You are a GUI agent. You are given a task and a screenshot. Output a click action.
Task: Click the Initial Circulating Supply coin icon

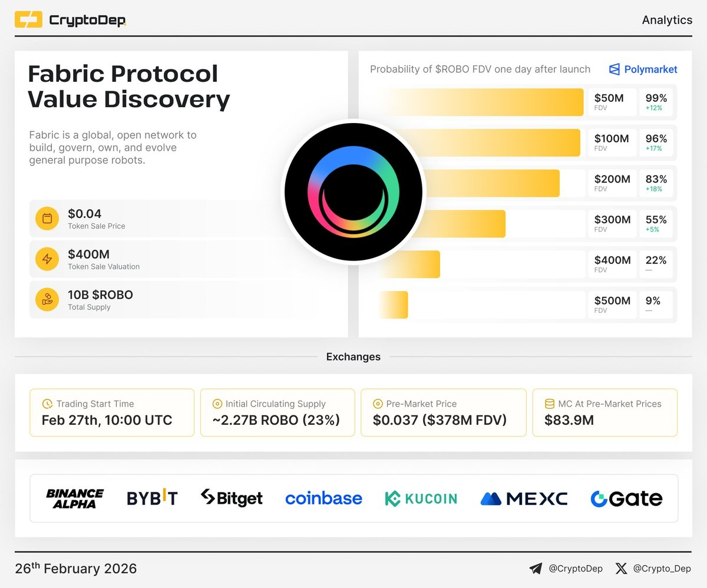pyautogui.click(x=217, y=404)
